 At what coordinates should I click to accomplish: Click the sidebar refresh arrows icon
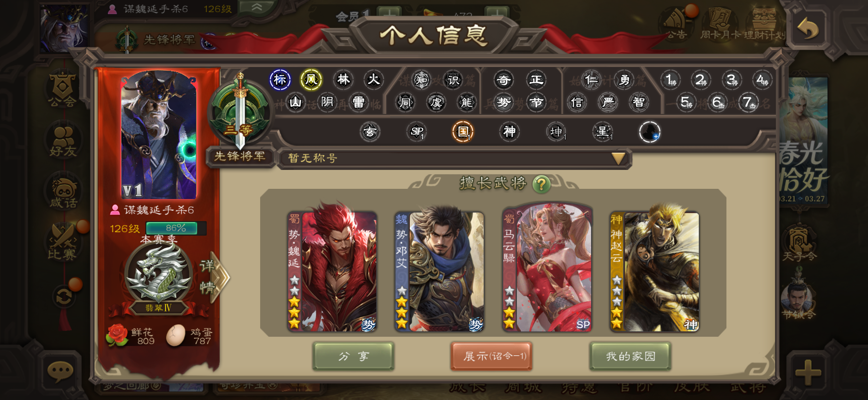pos(64,297)
